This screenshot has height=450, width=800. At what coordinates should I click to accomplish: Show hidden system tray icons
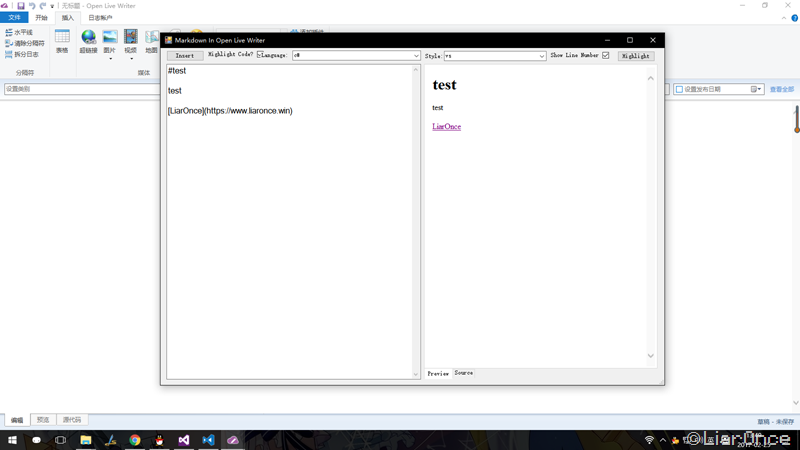(662, 440)
